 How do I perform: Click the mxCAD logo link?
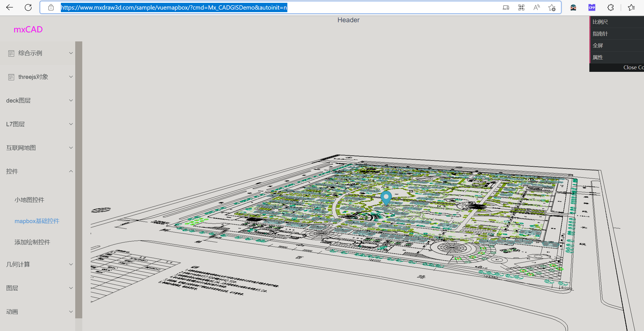[x=28, y=30]
